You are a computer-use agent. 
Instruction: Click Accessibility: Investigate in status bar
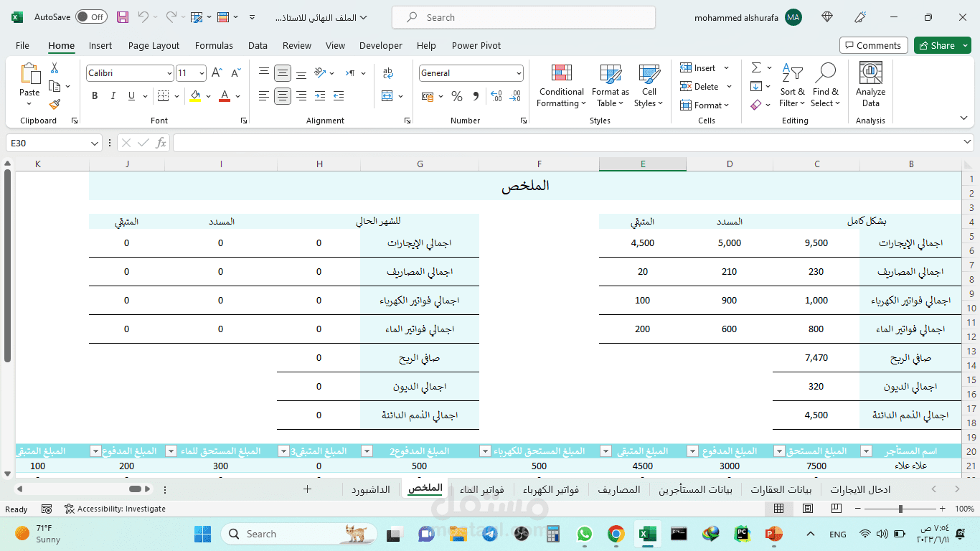[x=115, y=509]
